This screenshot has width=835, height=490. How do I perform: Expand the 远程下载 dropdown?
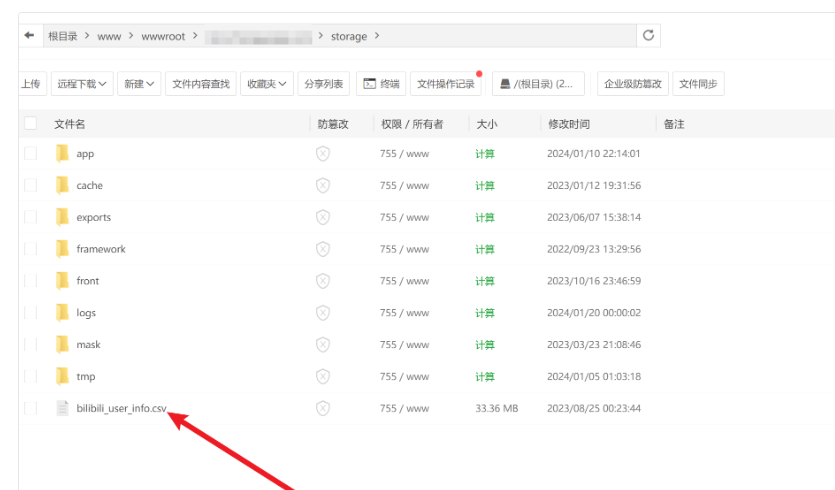82,84
